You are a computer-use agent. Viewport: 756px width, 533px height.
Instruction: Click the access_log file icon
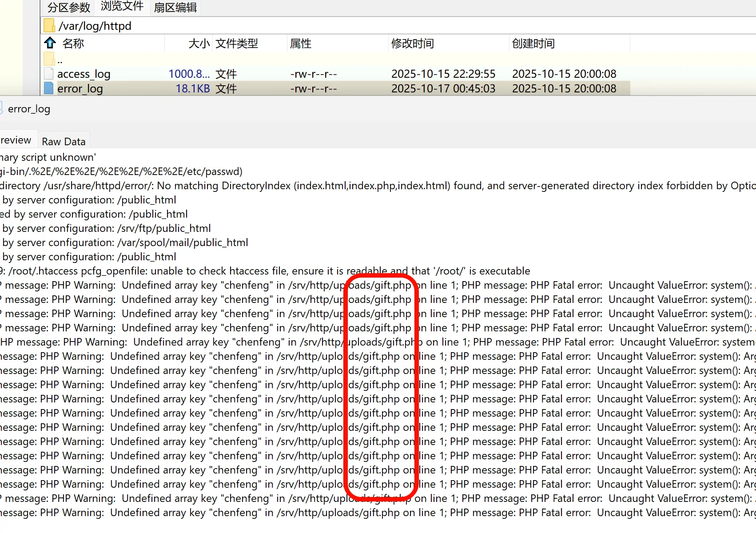[49, 74]
